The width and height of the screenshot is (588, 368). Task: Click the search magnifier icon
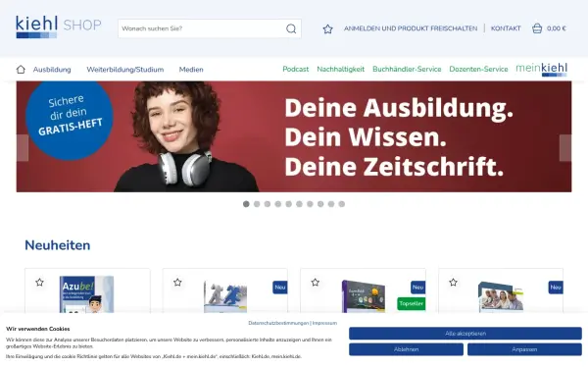(291, 28)
